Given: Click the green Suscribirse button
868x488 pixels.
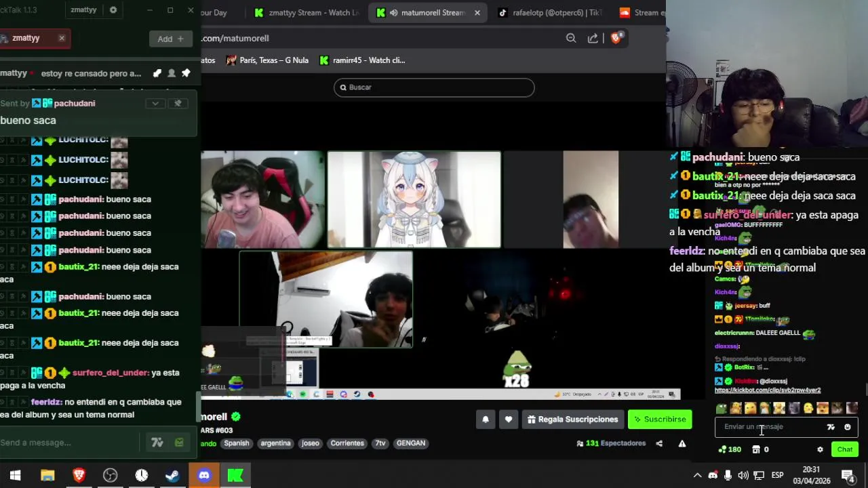Looking at the screenshot, I should (660, 420).
